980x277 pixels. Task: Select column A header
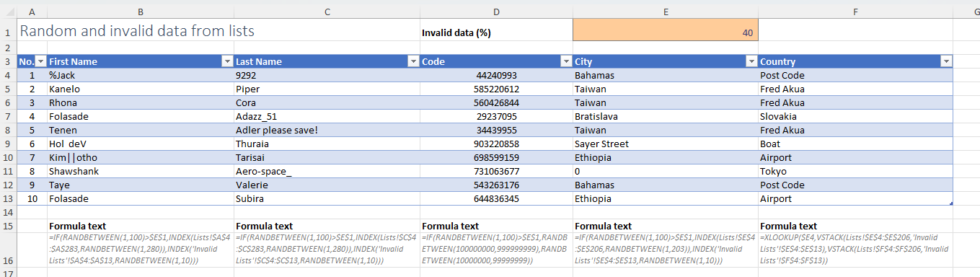[32, 12]
